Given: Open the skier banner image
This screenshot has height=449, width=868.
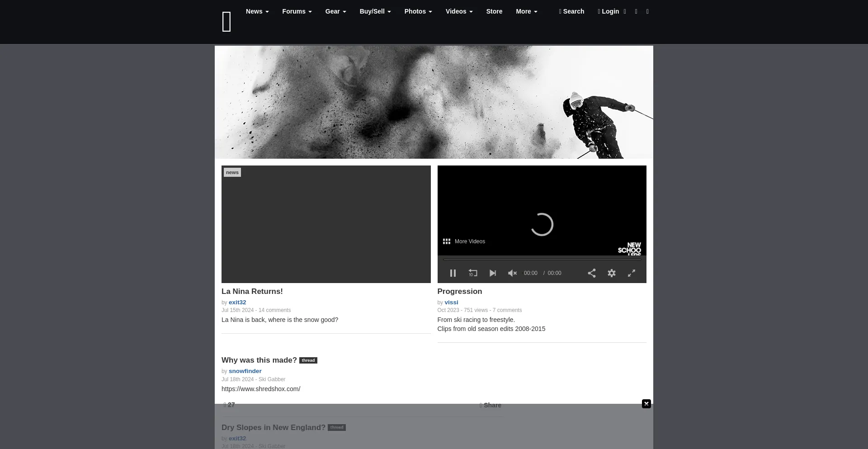Looking at the screenshot, I should (434, 102).
